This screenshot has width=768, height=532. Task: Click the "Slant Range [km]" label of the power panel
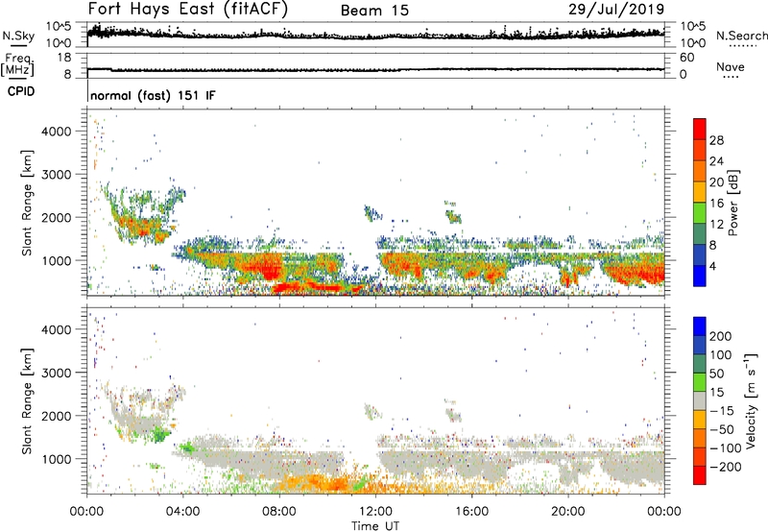pos(27,203)
